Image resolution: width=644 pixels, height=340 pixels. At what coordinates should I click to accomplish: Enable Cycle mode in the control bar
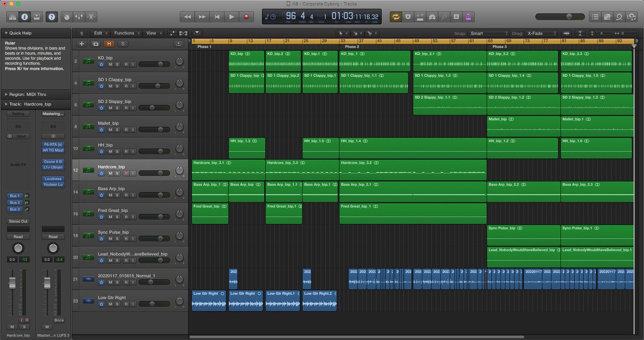396,16
